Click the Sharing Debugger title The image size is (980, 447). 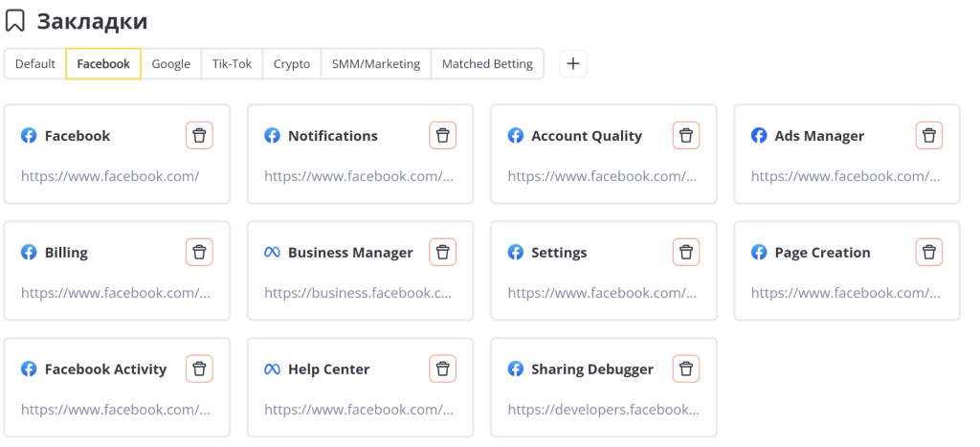[x=591, y=369]
